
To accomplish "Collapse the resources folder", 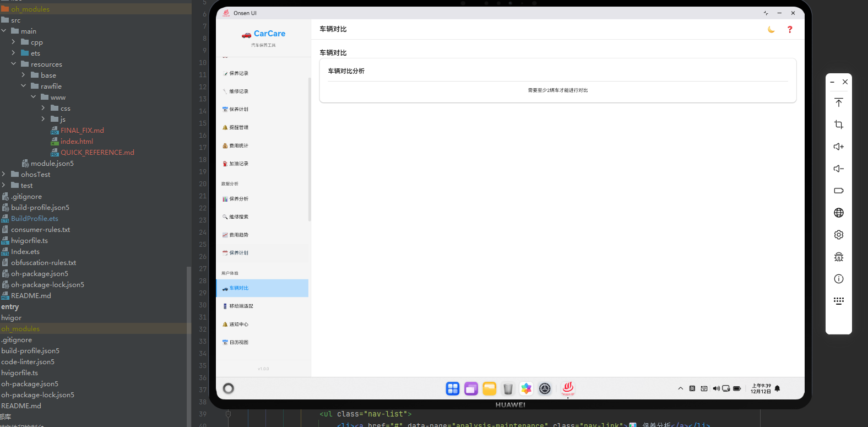I will click(13, 64).
